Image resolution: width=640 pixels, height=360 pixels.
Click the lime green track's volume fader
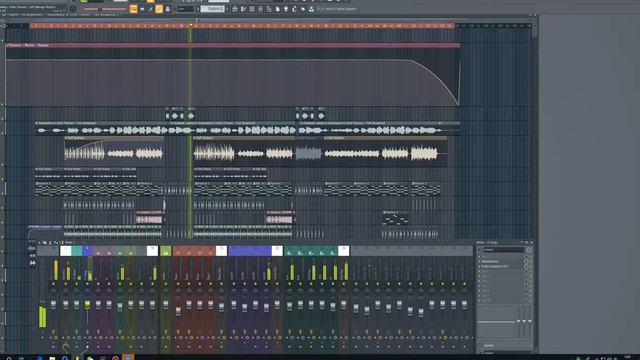[166, 305]
